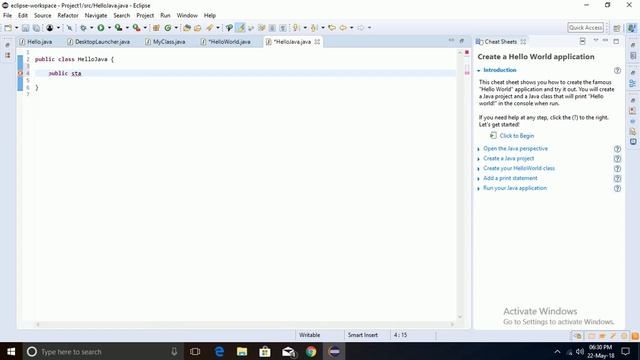This screenshot has height=360, width=640.
Task: Click the Quick Access search field
Action: 585,27
